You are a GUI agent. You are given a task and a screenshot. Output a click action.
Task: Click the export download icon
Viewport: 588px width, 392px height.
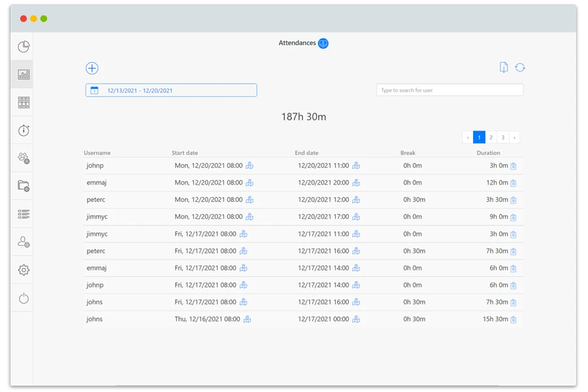504,67
